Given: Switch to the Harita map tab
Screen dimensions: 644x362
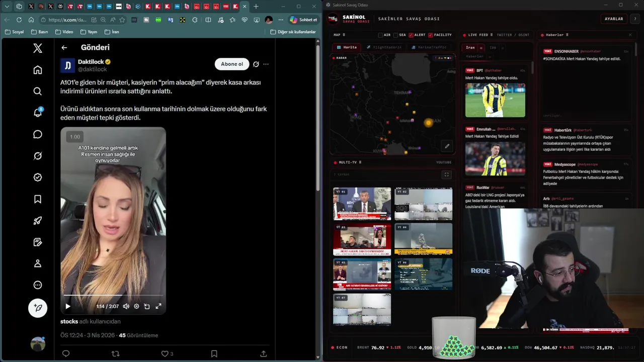Looking at the screenshot, I should click(347, 47).
